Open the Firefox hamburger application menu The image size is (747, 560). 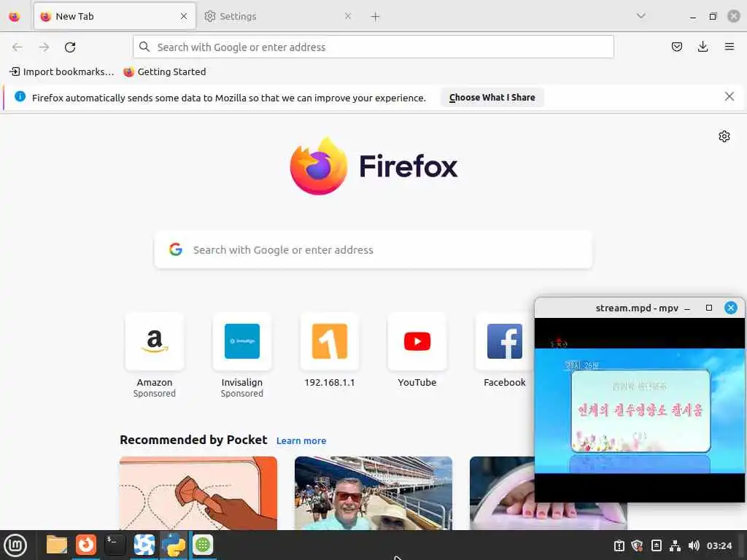729,47
